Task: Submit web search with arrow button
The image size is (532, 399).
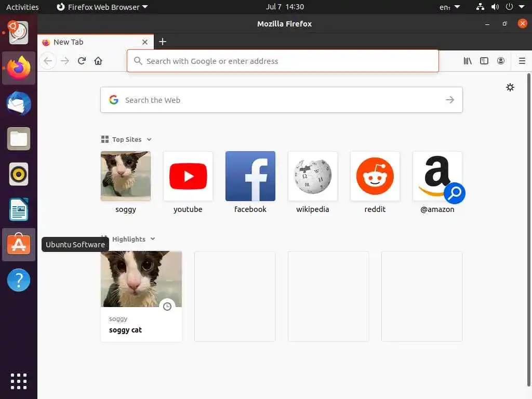Action: (x=450, y=100)
